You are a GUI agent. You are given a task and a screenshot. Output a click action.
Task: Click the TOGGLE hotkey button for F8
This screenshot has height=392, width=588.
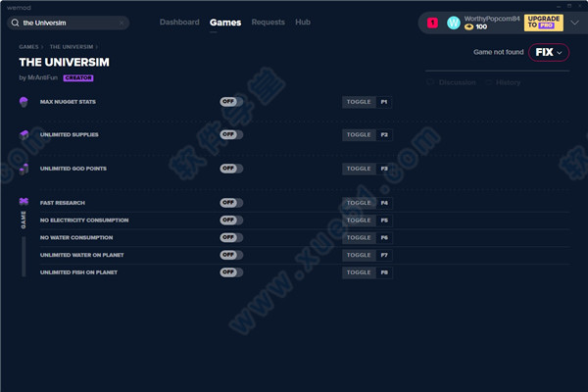pyautogui.click(x=359, y=272)
